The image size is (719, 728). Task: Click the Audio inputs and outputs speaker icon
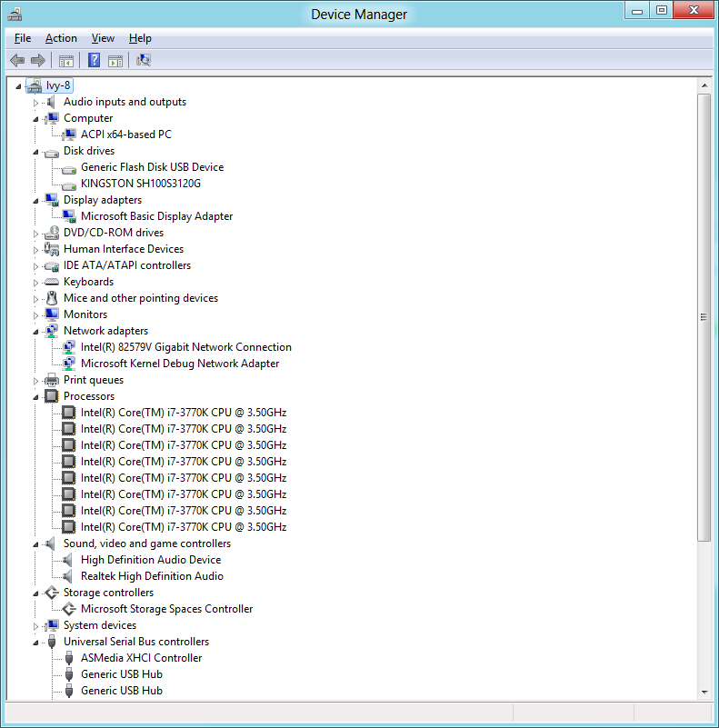coord(51,102)
